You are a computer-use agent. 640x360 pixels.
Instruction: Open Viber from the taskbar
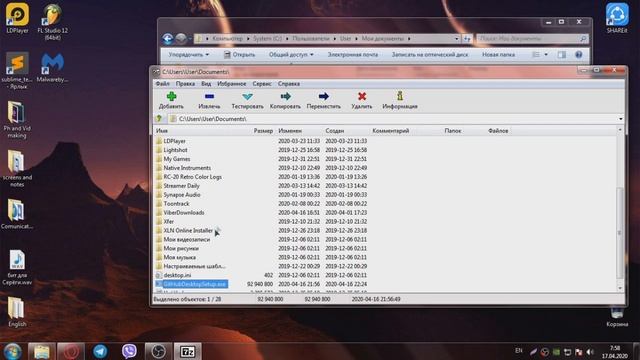(x=129, y=351)
